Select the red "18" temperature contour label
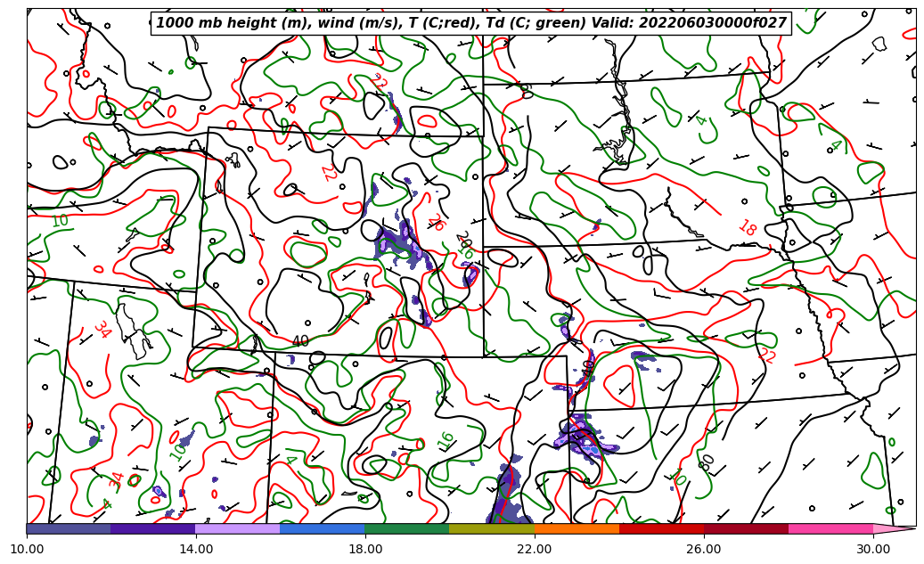 pyautogui.click(x=747, y=228)
